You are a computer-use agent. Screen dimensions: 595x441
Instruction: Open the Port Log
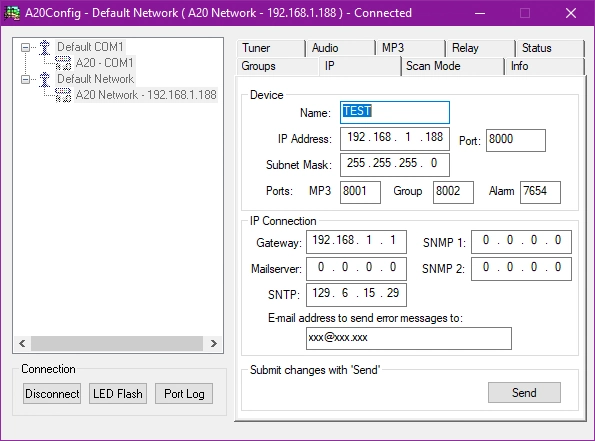point(184,394)
